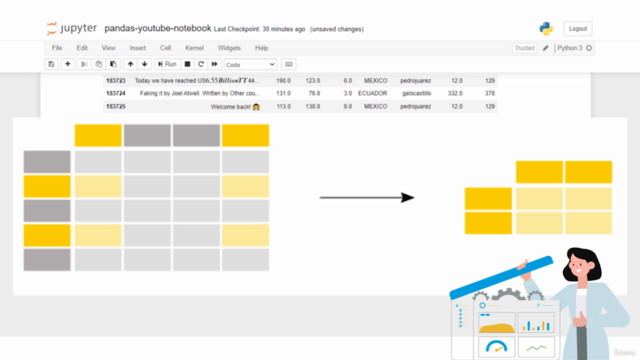Copy selected cells icon
Viewport: 640px width, 360px height.
point(99,64)
